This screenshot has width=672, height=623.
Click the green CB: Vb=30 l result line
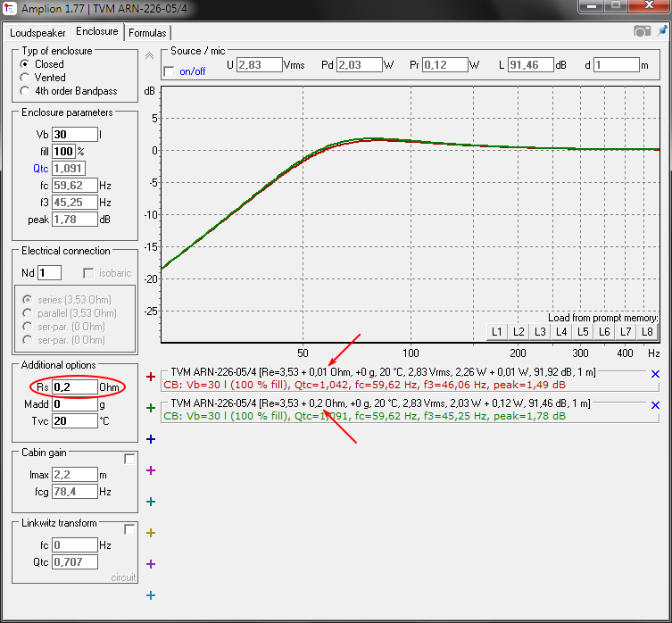[x=364, y=416]
